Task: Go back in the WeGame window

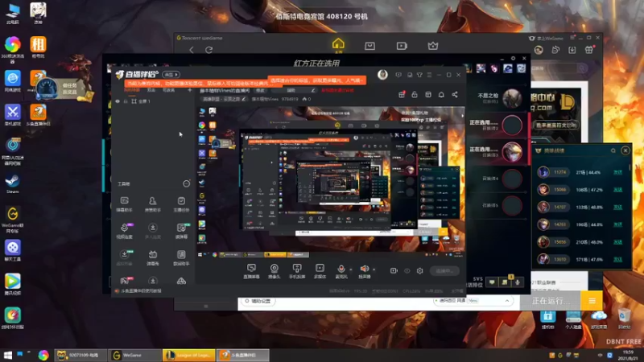Action: [192, 50]
